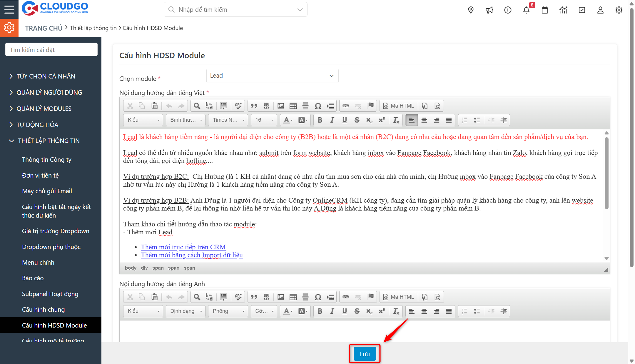This screenshot has height=364, width=635.
Task: Click the blockquote icon in the editor
Action: (254, 106)
